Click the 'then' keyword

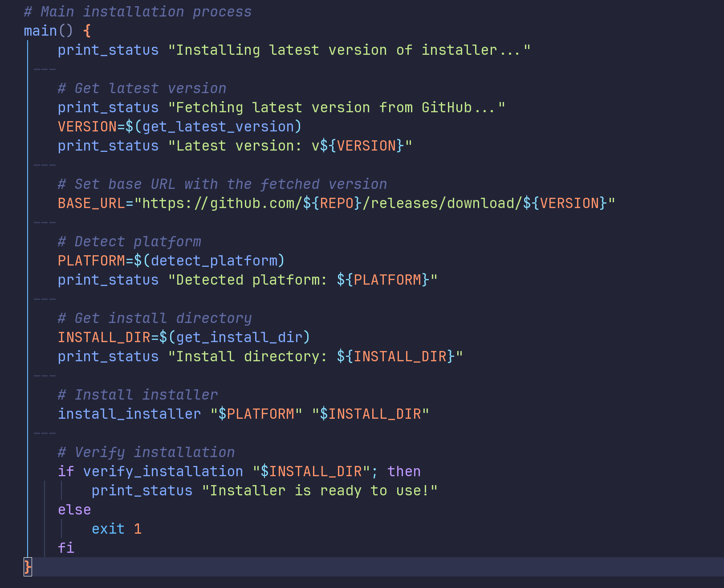click(x=404, y=471)
